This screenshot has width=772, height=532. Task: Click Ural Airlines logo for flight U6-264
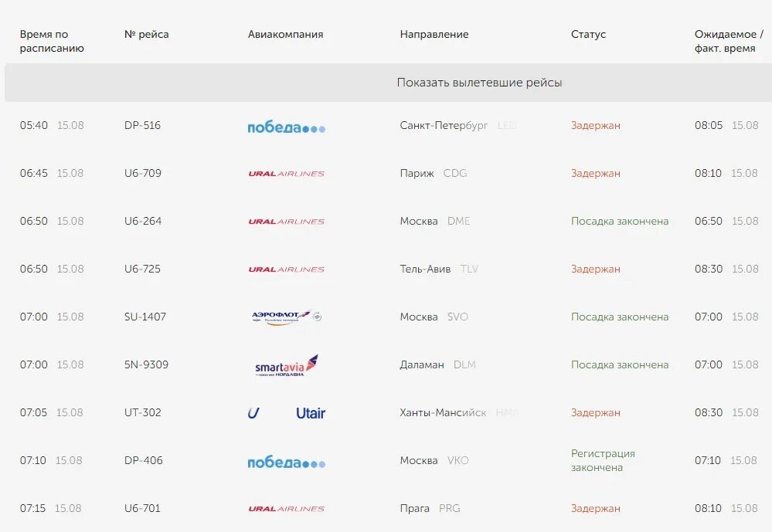pyautogui.click(x=286, y=222)
